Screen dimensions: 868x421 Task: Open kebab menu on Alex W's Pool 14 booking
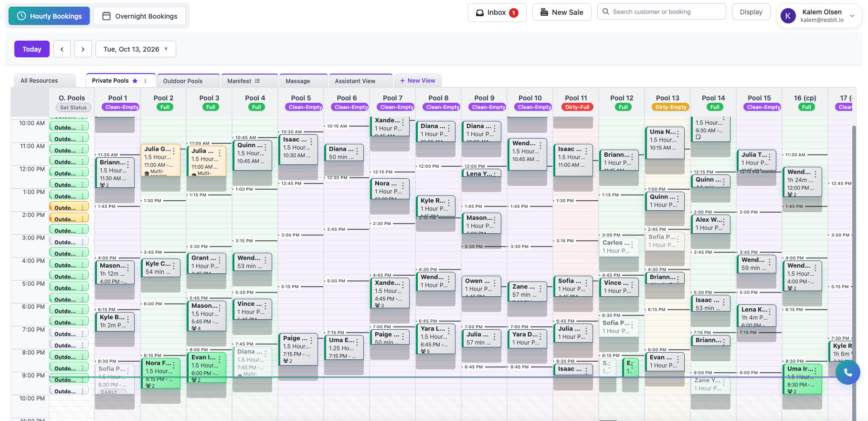pyautogui.click(x=724, y=222)
